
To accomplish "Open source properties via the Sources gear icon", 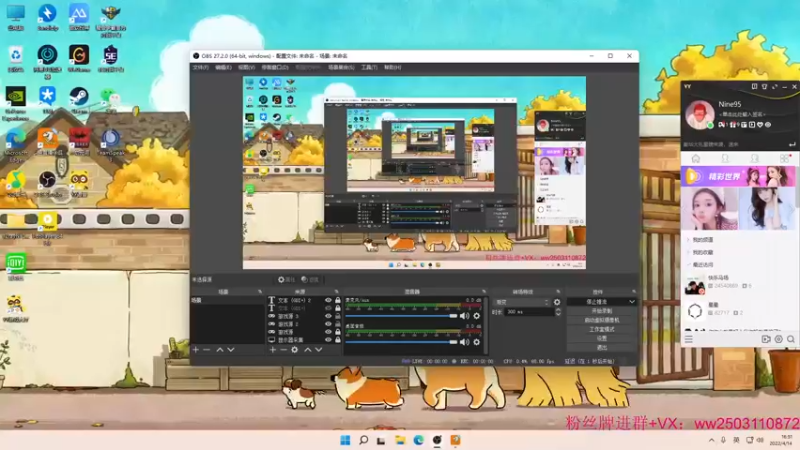I will pyautogui.click(x=295, y=349).
